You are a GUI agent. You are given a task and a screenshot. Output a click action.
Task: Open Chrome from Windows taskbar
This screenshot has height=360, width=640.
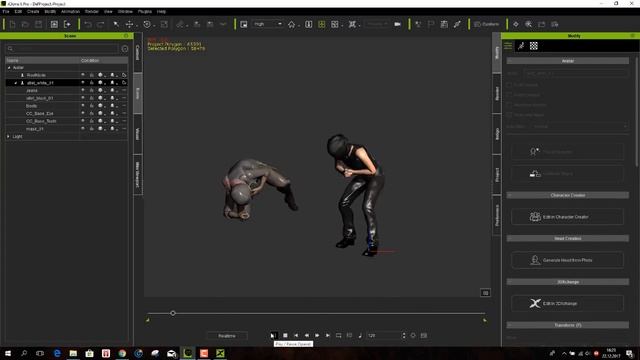122,353
